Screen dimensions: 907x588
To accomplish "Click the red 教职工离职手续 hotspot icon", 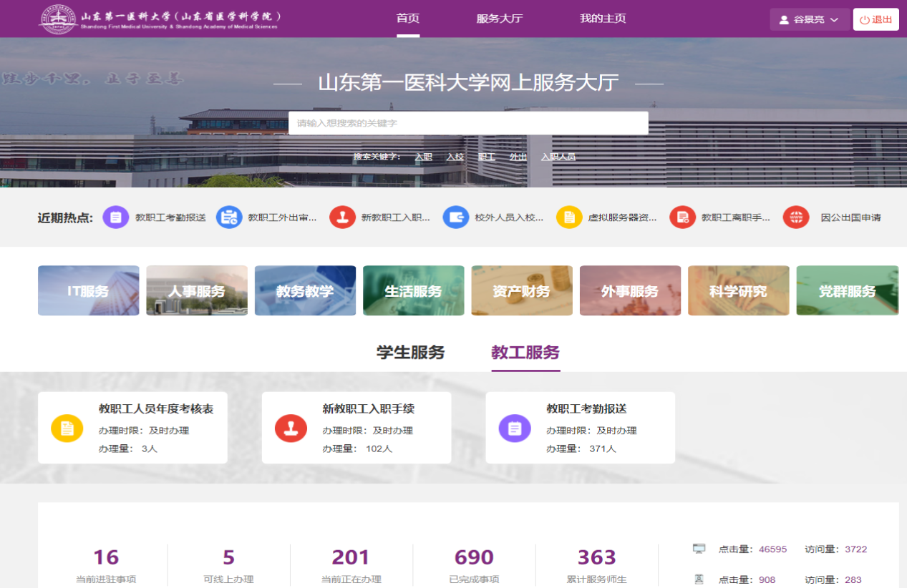I will tap(682, 217).
